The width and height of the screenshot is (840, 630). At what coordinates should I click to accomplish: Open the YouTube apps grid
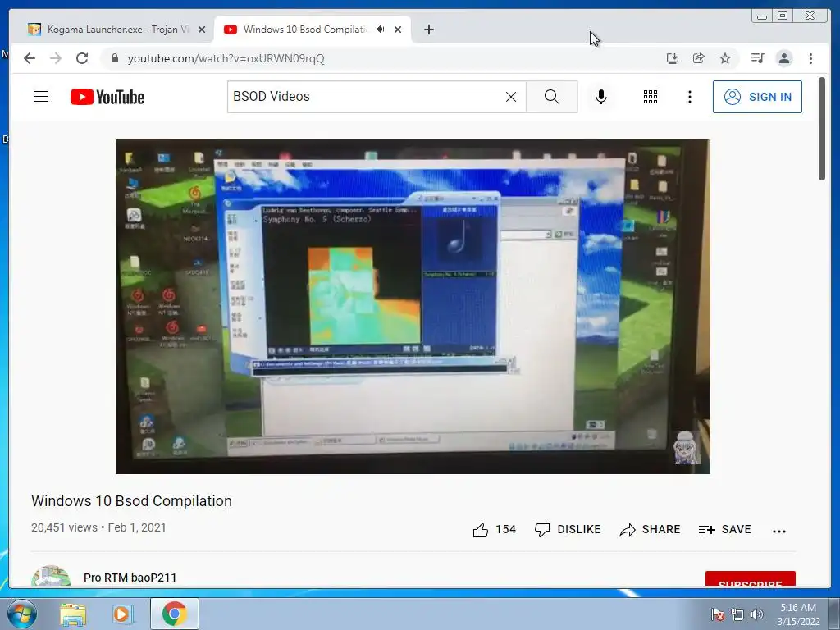pos(651,97)
